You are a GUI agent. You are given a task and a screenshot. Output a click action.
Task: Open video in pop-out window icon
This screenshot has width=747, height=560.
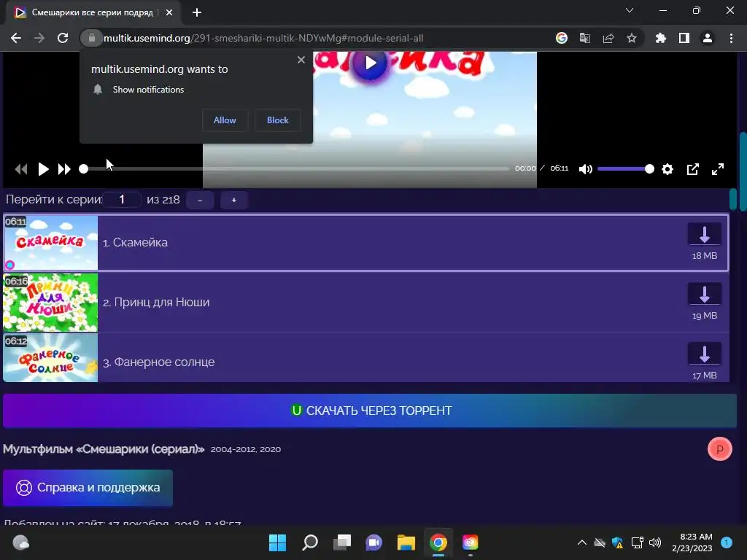tap(693, 169)
